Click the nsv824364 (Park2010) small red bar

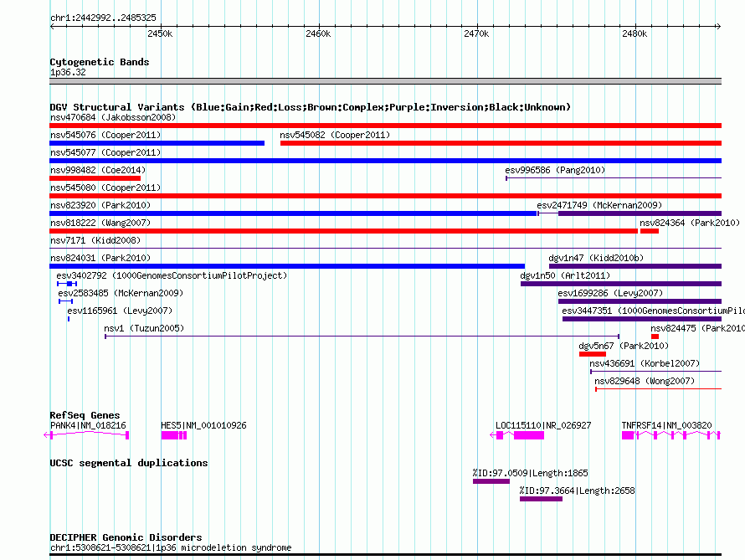click(650, 231)
